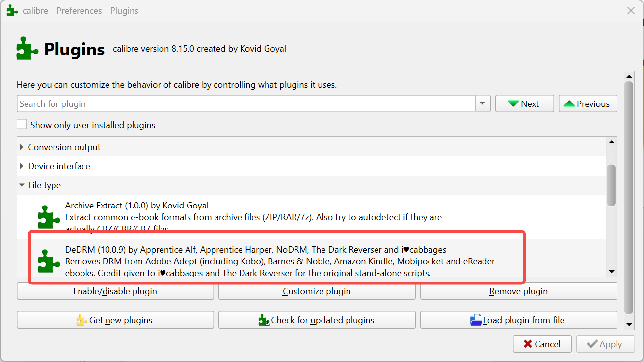Viewport: 644px width, 362px height.
Task: Click the Archive Extract plugin puzzle icon
Action: coord(49,217)
